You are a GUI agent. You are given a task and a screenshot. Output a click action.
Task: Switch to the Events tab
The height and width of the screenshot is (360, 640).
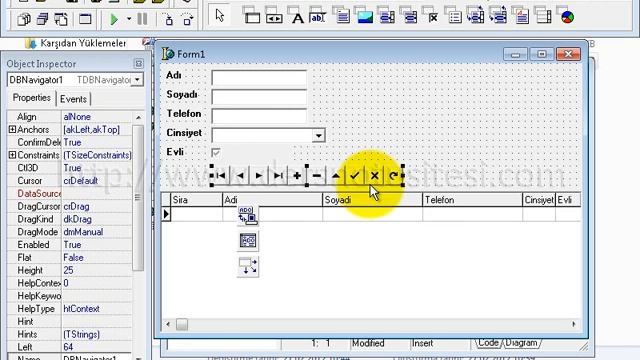73,99
